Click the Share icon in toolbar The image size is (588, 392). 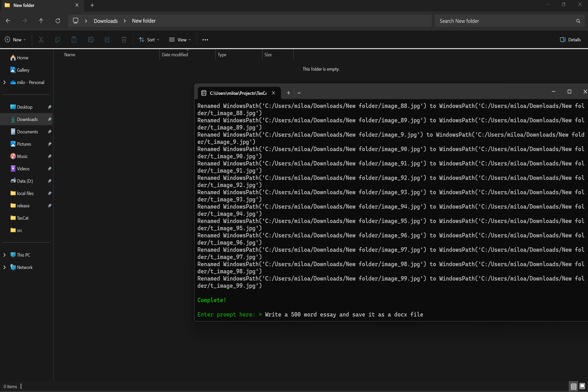click(107, 39)
